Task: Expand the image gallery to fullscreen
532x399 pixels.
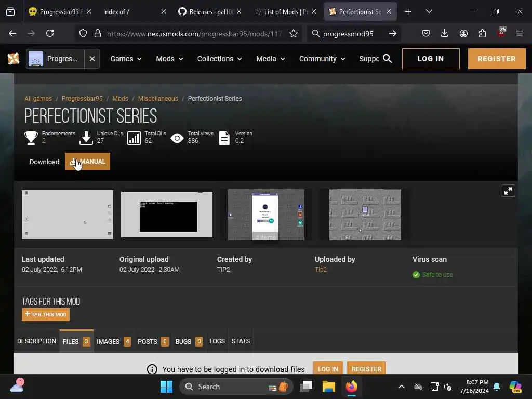Action: (508, 191)
